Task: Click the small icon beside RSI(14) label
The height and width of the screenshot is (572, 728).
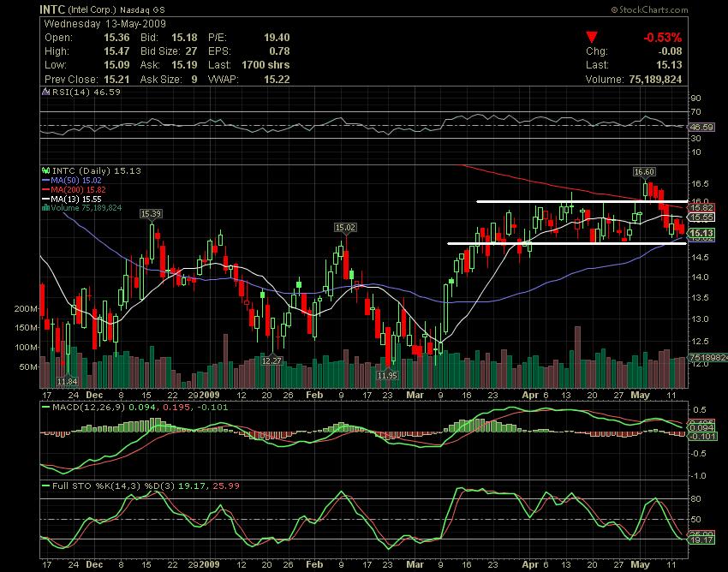Action: pos(45,92)
